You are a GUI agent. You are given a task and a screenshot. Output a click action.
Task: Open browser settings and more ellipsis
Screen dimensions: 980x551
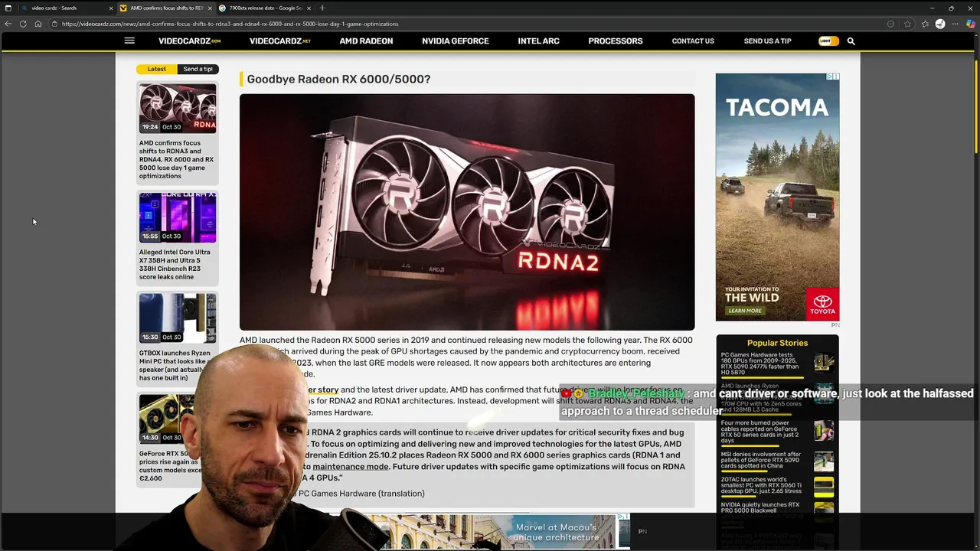pos(955,24)
